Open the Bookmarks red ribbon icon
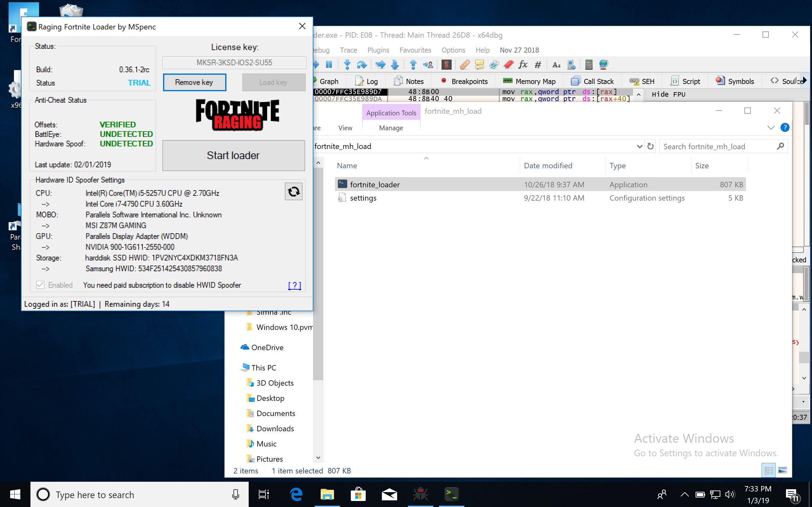Screen dimensions: 812x507 click(509, 64)
